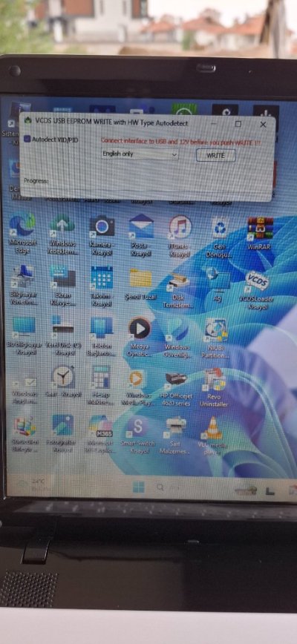Select the Takvim calendar shortcut
297x644 pixels.
tap(102, 286)
